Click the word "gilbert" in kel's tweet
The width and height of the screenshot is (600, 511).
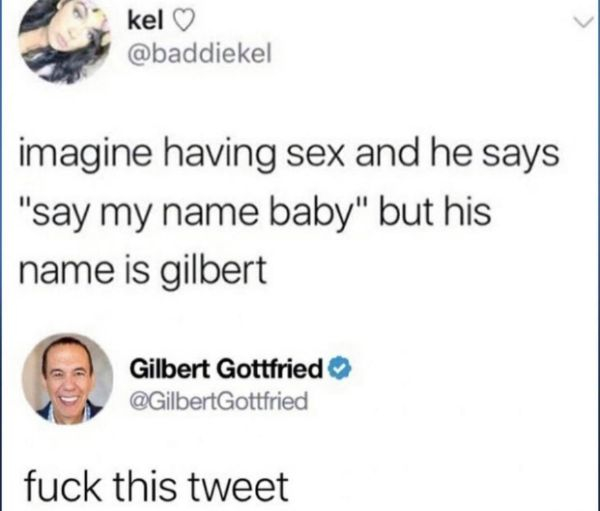[215, 271]
